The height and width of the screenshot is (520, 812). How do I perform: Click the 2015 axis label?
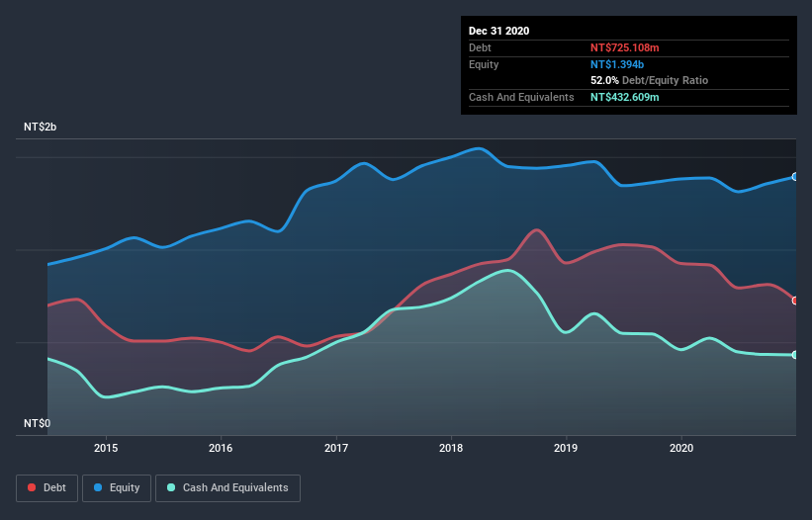106,448
